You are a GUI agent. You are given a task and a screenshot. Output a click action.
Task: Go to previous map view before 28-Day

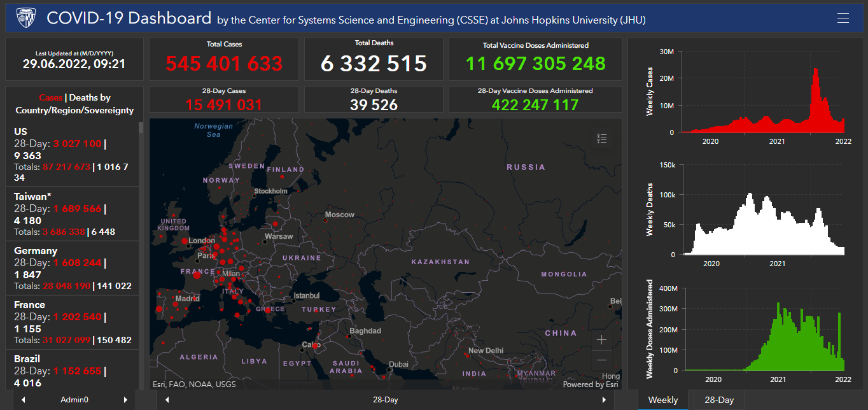(167, 400)
